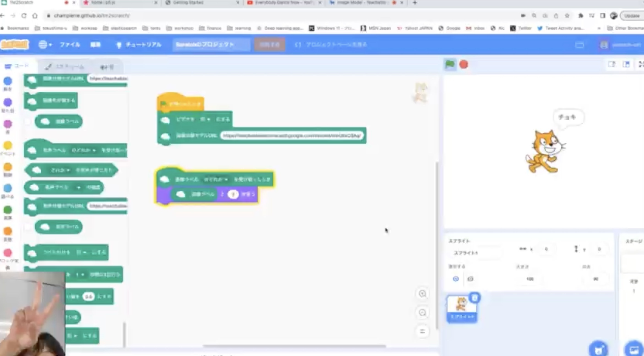Reload the browser page
644x356 pixels.
pyautogui.click(x=24, y=16)
